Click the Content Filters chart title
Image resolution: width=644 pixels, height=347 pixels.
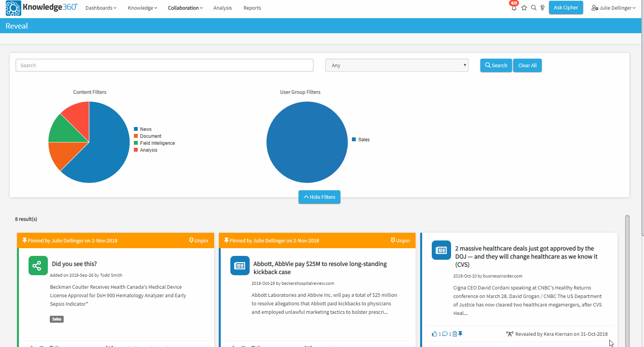point(90,92)
